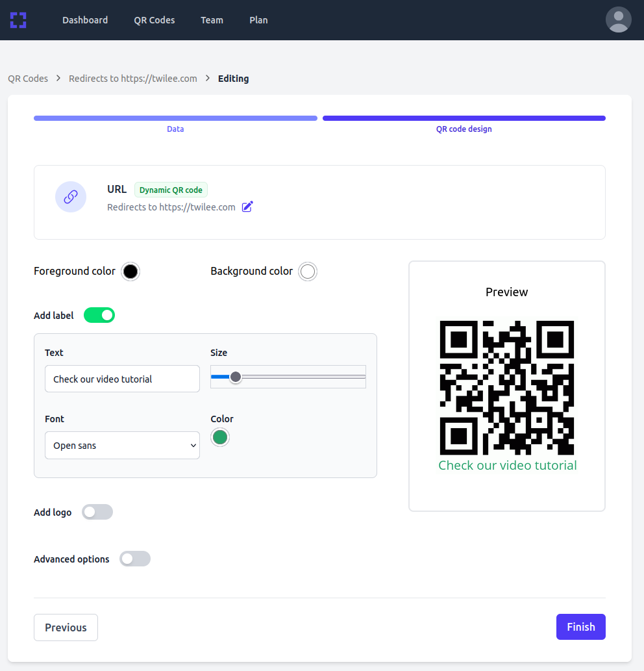Change the green label color swatch
644x671 pixels.
[220, 437]
